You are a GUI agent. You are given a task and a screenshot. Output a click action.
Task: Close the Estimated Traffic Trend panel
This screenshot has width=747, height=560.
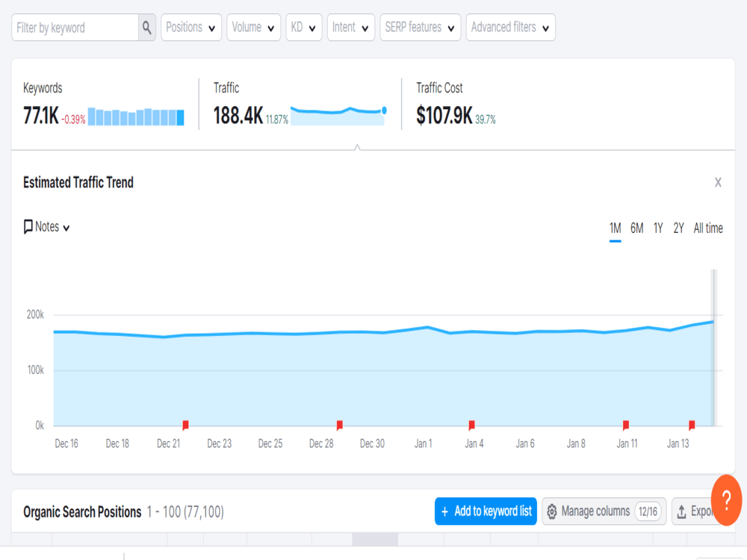click(718, 182)
